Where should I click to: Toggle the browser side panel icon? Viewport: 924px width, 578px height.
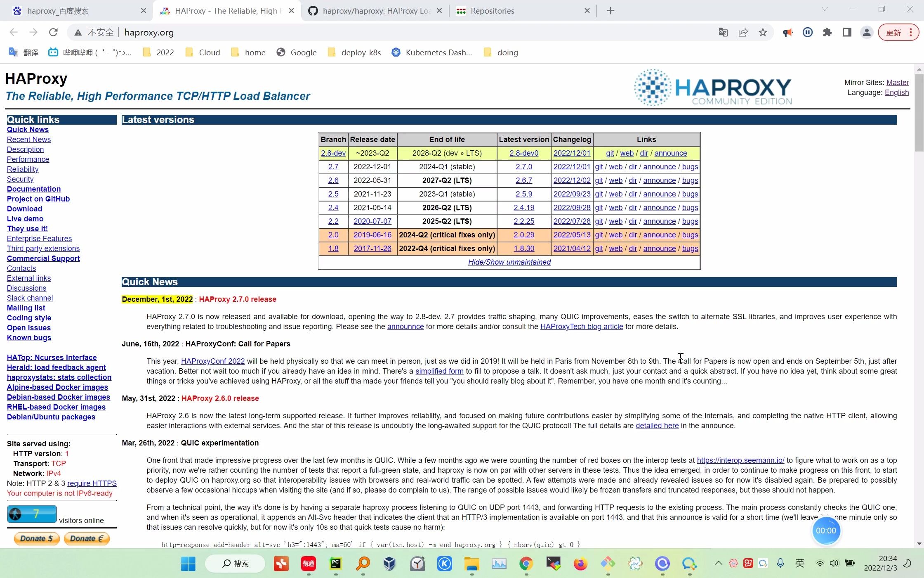click(x=847, y=32)
